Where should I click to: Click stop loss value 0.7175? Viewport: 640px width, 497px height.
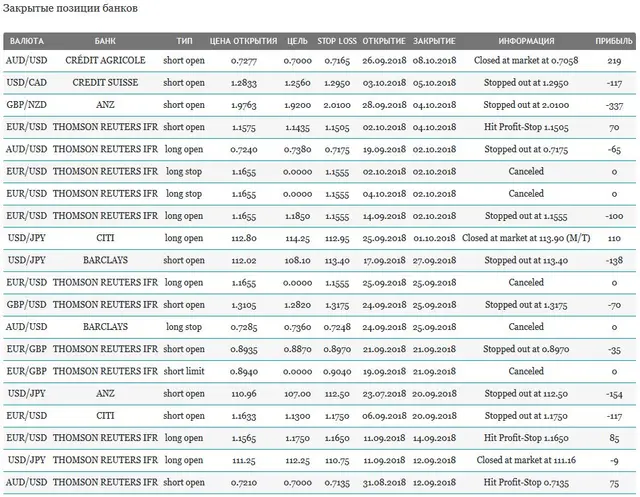(337, 150)
